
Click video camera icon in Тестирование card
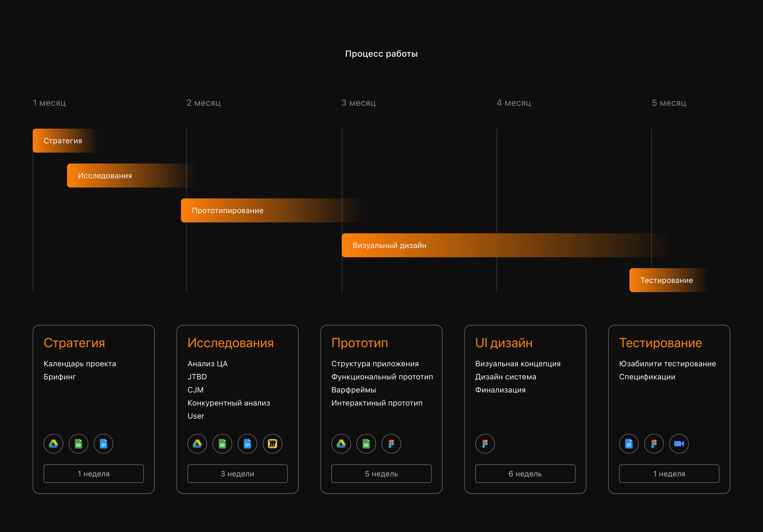point(679,444)
